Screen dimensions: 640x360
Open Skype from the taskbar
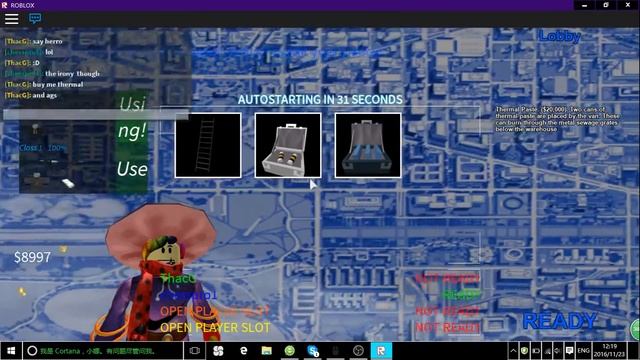[313, 351]
